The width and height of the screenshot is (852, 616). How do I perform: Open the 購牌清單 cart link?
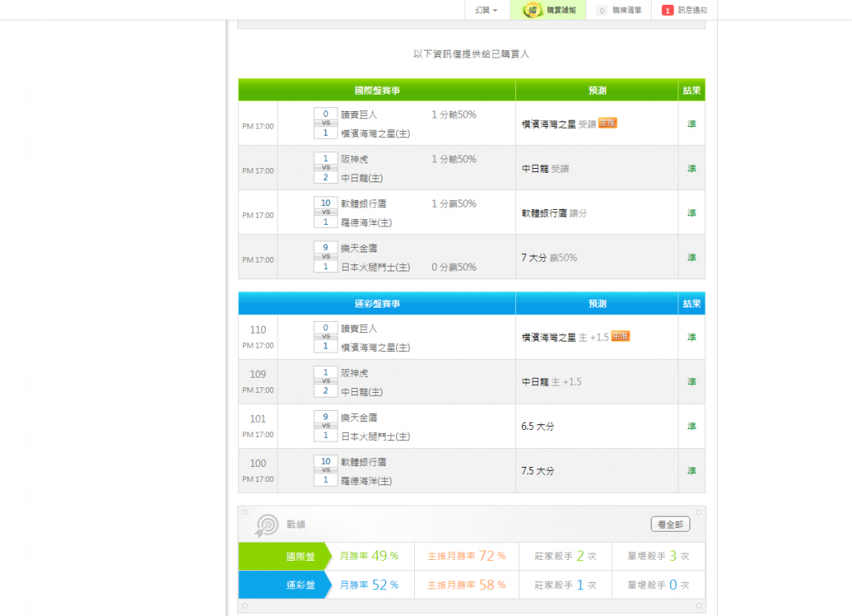(x=619, y=10)
